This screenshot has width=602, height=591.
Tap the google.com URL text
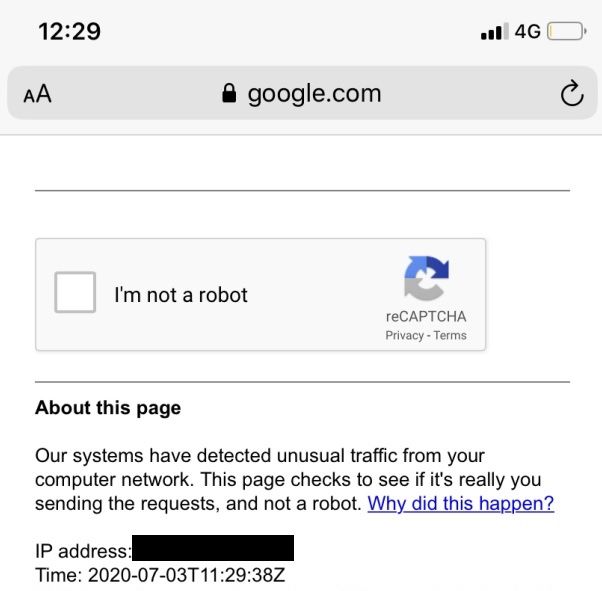tap(314, 94)
